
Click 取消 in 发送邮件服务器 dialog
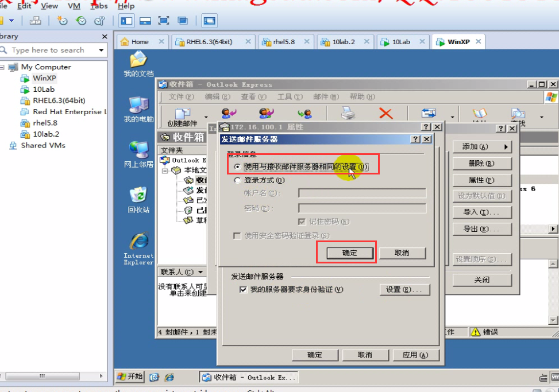(x=402, y=253)
